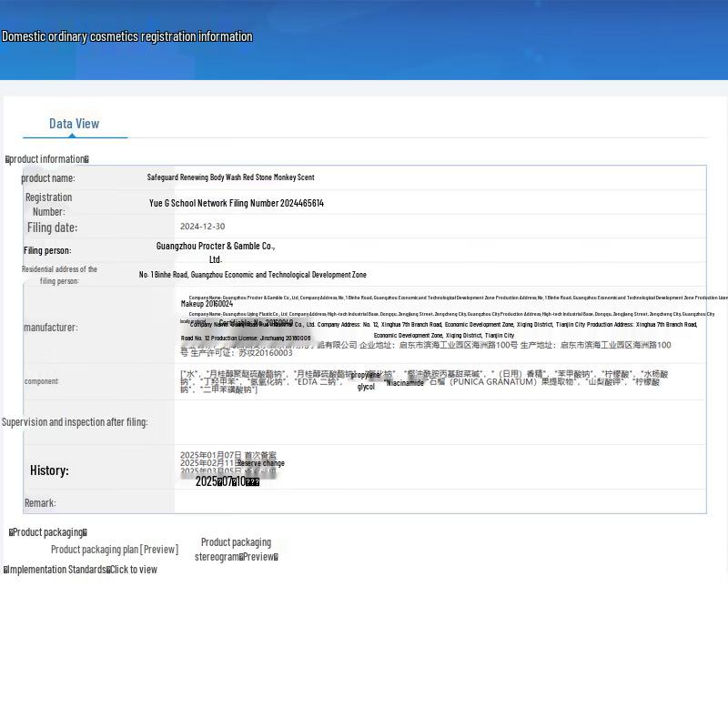Click the 2025年01月07日 history entry

pyautogui.click(x=228, y=456)
